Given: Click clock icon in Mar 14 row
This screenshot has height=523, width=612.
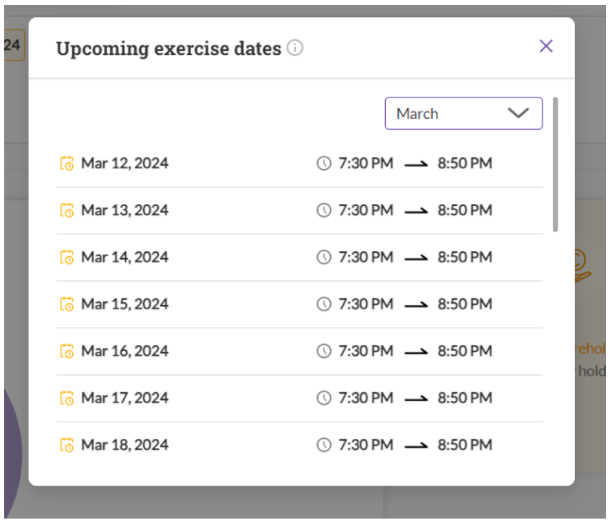Looking at the screenshot, I should click(324, 257).
